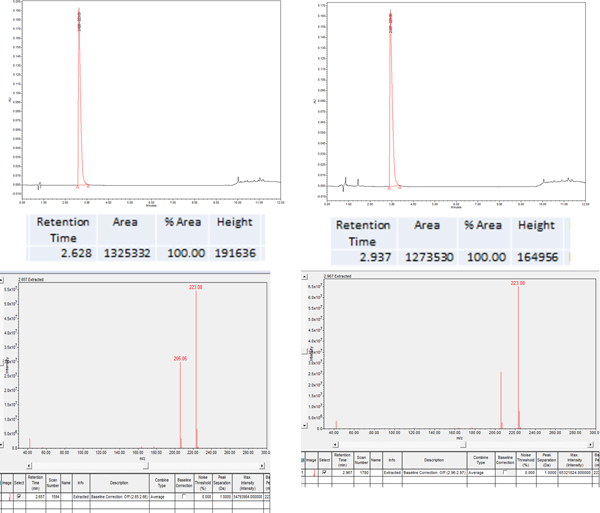Click the Max Intensity value in 2.967 row
This screenshot has height=513, width=600.
pos(574,473)
